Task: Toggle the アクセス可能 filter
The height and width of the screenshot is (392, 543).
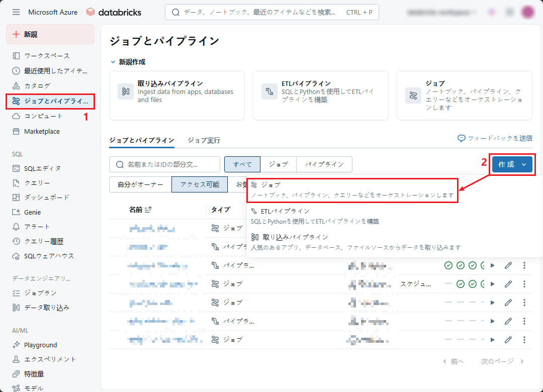Action: pos(200,184)
